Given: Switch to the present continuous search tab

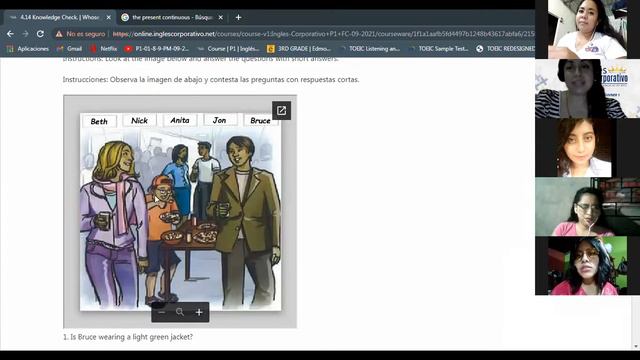Looking at the screenshot, I should [171, 18].
